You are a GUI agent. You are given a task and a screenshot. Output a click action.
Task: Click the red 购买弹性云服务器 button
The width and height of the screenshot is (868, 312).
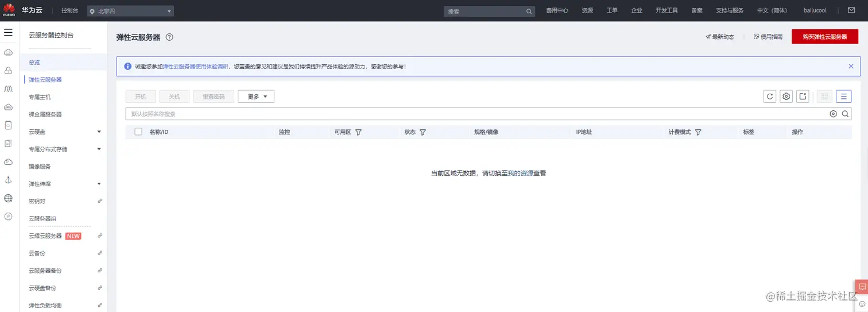[x=825, y=36]
